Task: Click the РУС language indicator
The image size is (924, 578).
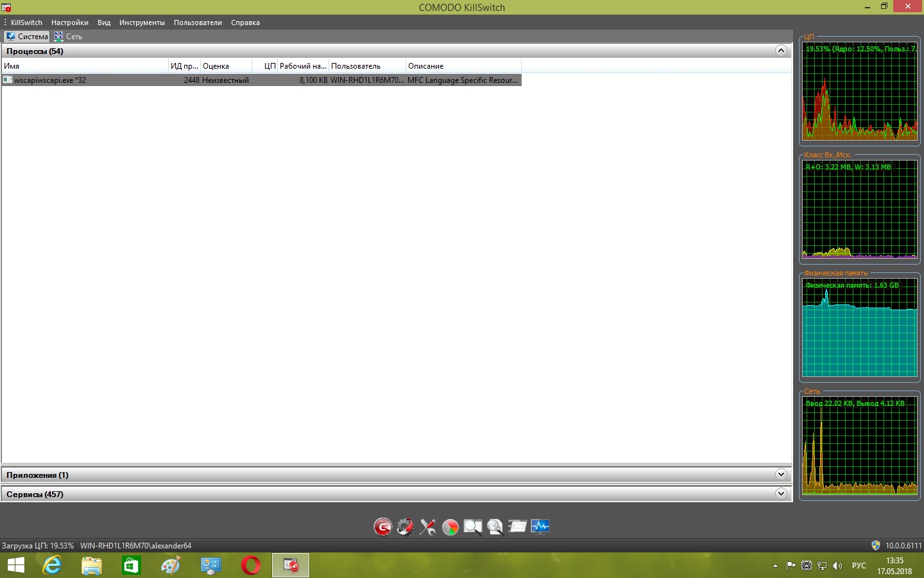Action: click(859, 566)
